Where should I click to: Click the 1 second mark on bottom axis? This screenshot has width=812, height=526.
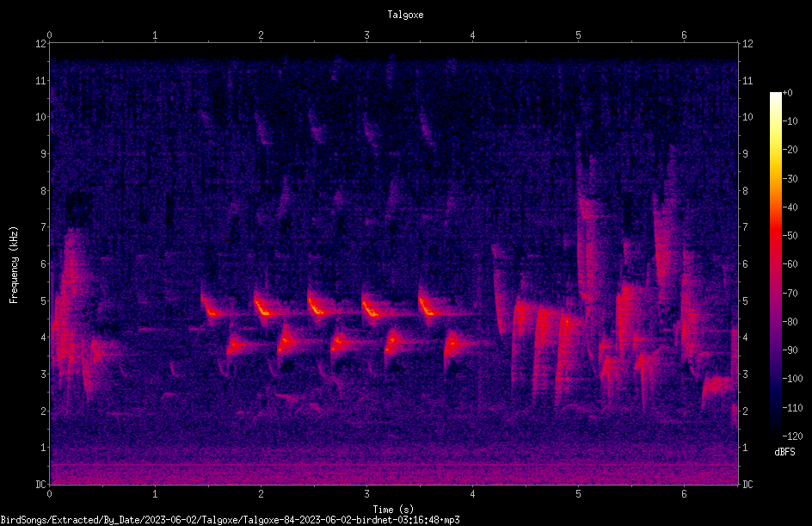(155, 494)
